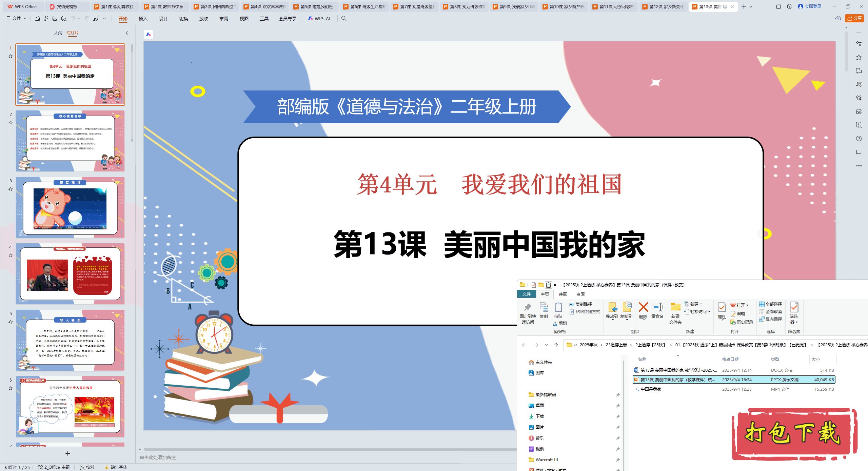Click the Print icon in the quick toolbar
Screen dimensions: 868x471
click(x=55, y=19)
